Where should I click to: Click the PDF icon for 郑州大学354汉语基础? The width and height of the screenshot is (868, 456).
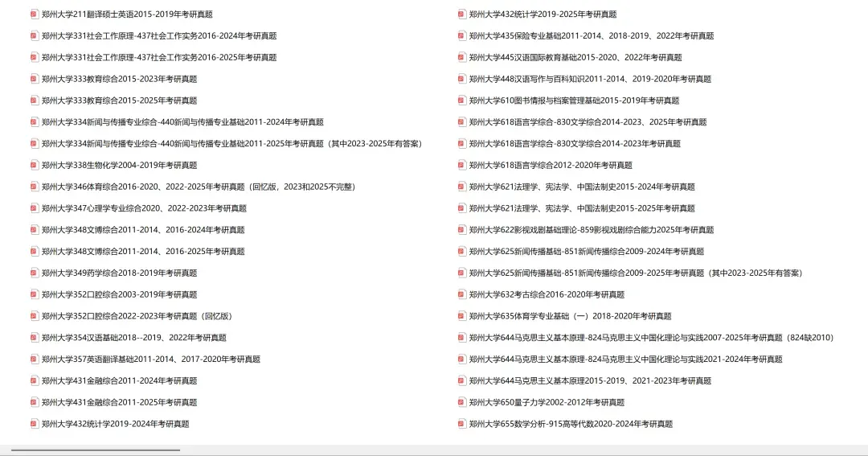tap(35, 338)
